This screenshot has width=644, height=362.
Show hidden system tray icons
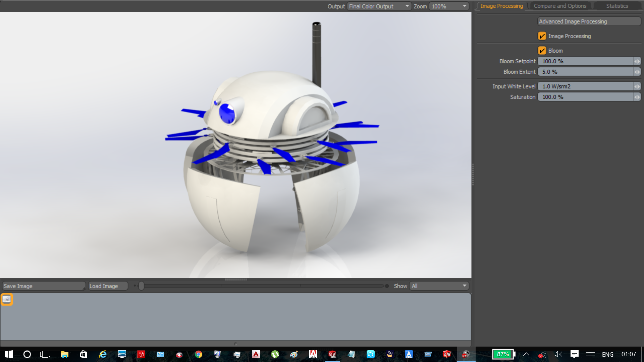coord(526,354)
